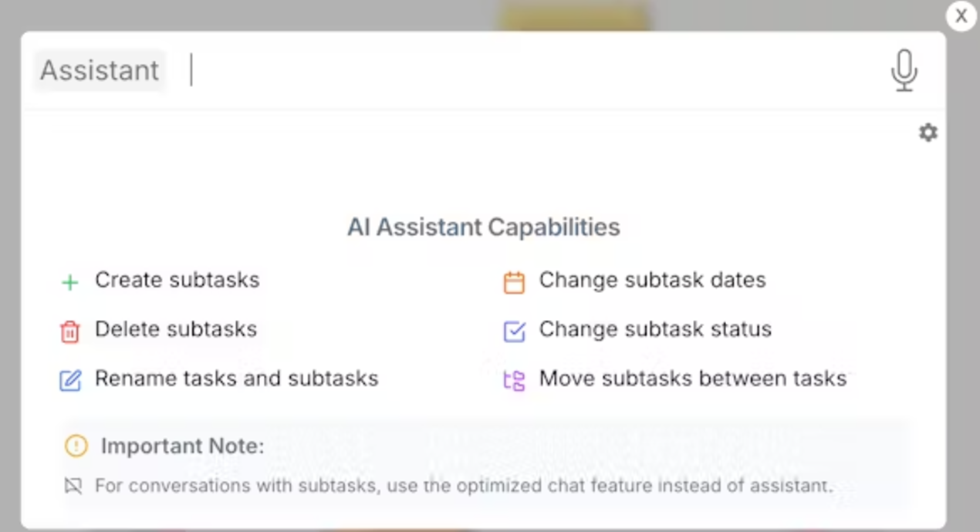Screen dimensions: 980x532
Task: Select Change subtask status text
Action: (655, 329)
